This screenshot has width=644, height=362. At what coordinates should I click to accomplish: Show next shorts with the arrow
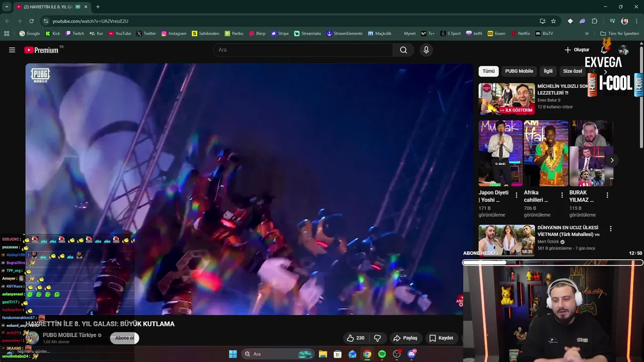[612, 160]
